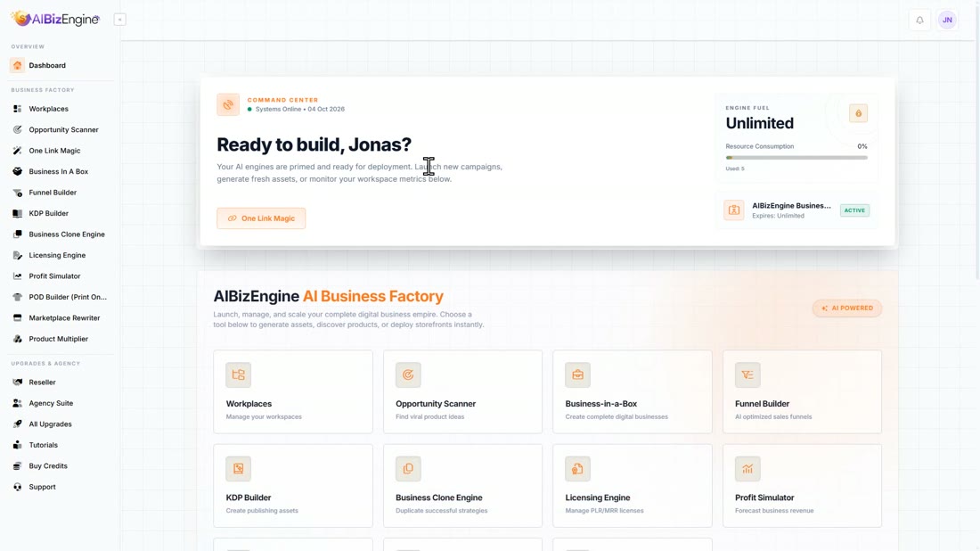Click the Tutorials sidebar icon

[18, 445]
